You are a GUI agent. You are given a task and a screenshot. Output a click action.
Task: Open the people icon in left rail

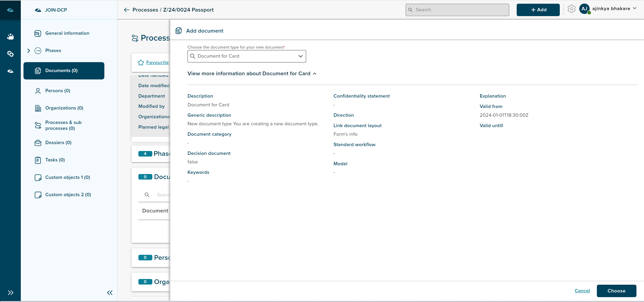(x=10, y=37)
